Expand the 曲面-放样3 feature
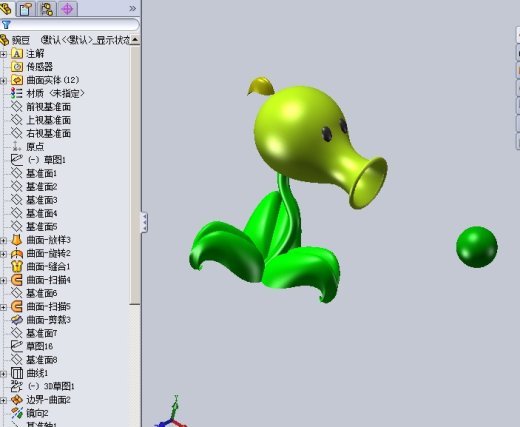The image size is (520, 427). tap(3, 240)
